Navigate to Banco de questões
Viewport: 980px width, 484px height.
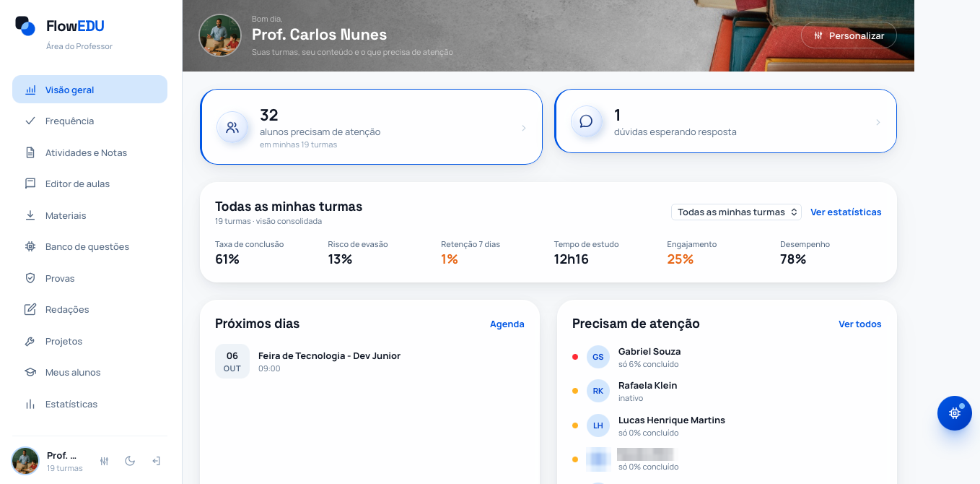tap(89, 246)
